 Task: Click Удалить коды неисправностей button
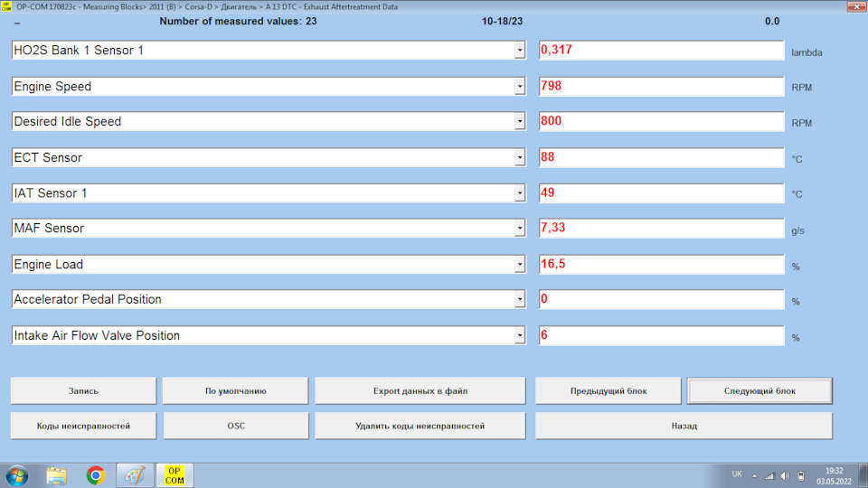(420, 426)
